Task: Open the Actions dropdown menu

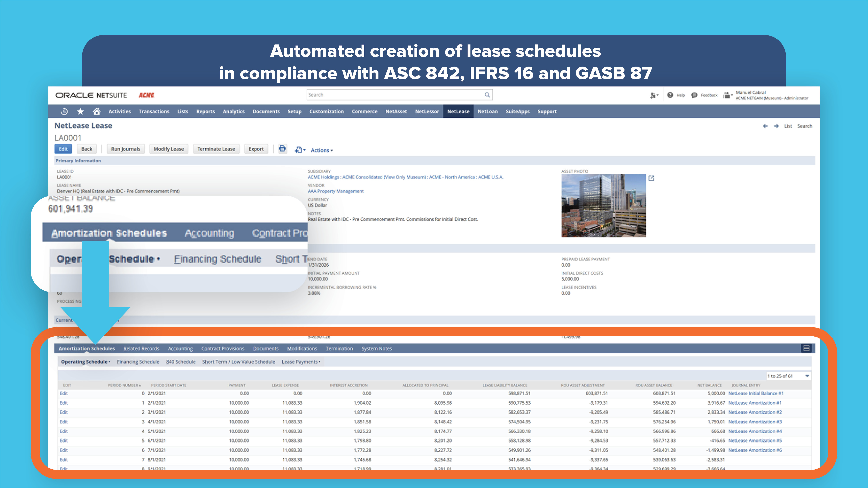Action: tap(321, 150)
